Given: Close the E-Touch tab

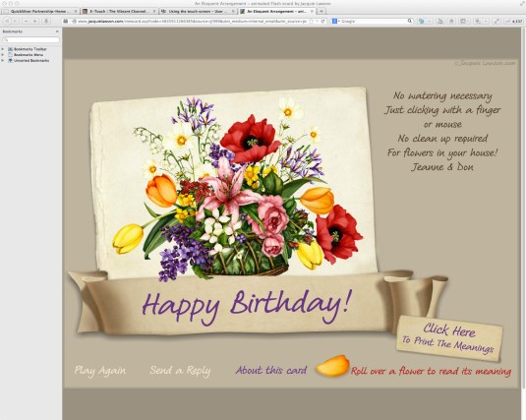Looking at the screenshot, I should coord(154,11).
